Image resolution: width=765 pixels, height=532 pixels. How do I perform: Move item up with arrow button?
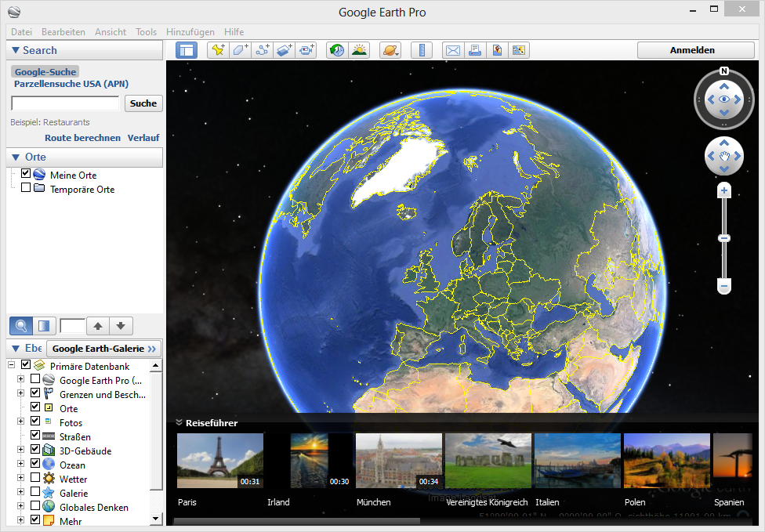tap(98, 326)
